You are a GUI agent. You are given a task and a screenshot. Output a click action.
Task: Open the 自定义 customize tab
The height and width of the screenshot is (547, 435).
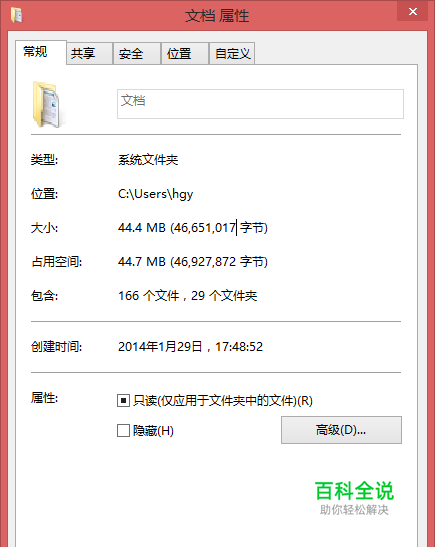[x=232, y=53]
